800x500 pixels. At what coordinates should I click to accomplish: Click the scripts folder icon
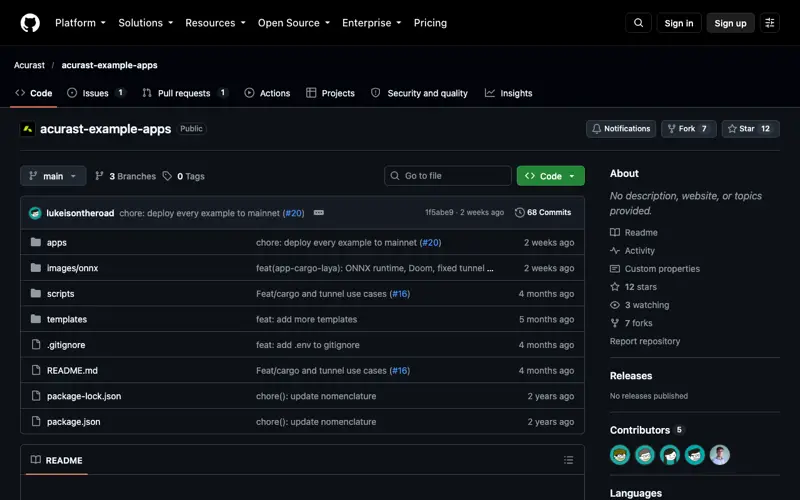(x=36, y=293)
